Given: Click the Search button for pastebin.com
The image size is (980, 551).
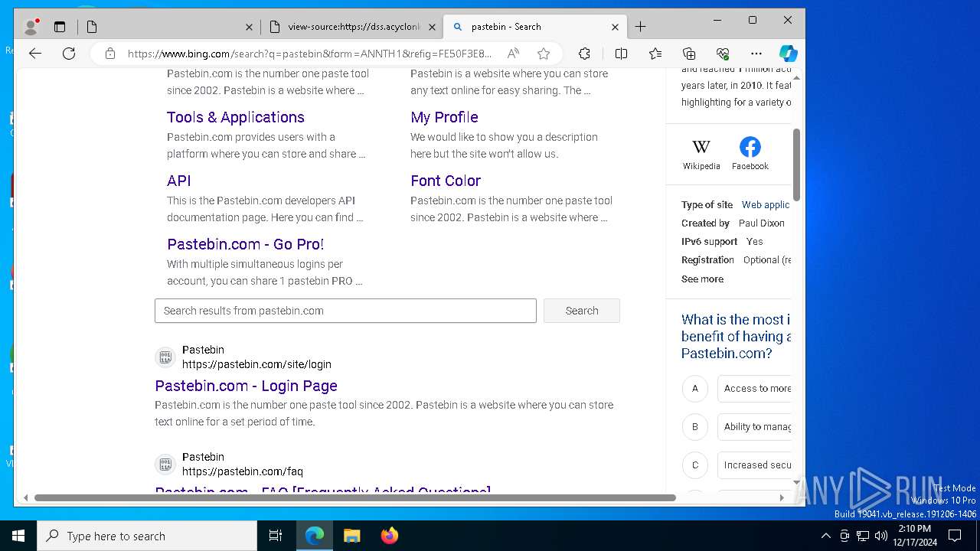Looking at the screenshot, I should pyautogui.click(x=582, y=311).
